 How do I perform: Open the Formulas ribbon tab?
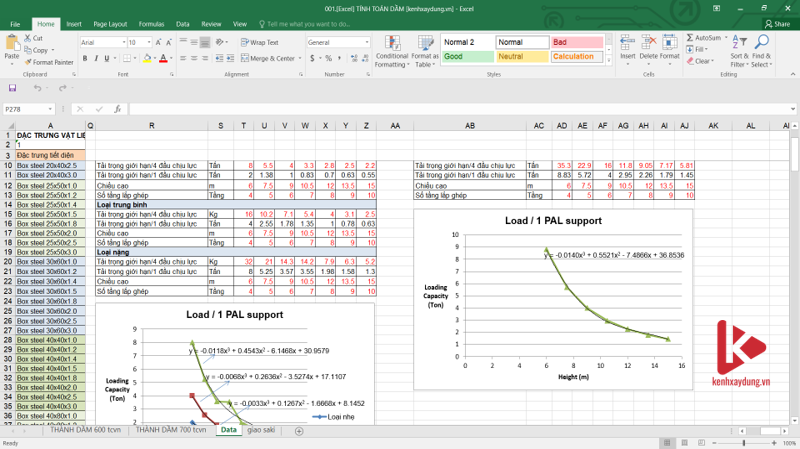click(x=151, y=23)
